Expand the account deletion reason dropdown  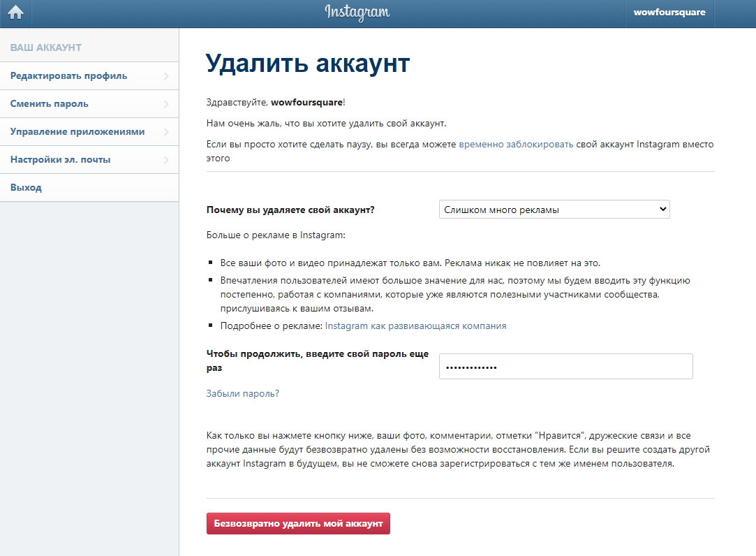pyautogui.click(x=554, y=210)
